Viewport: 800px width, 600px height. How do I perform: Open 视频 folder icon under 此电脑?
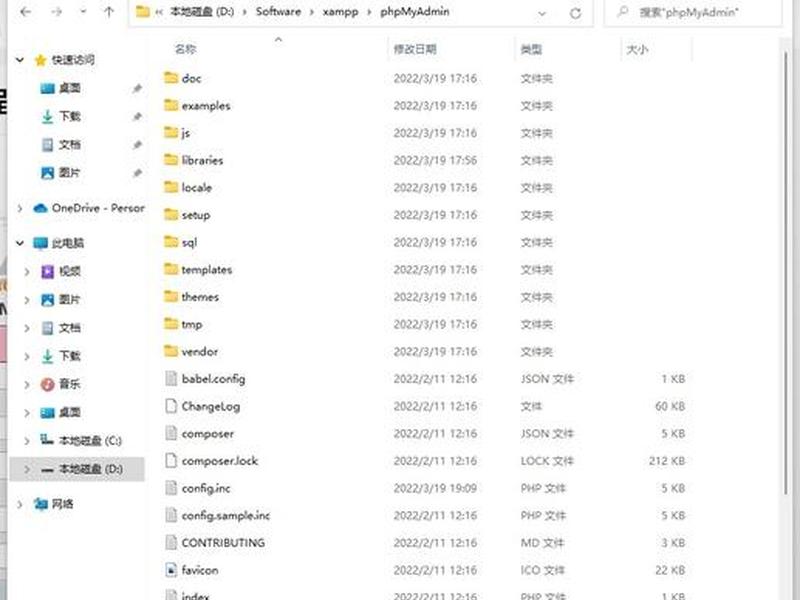pyautogui.click(x=47, y=272)
